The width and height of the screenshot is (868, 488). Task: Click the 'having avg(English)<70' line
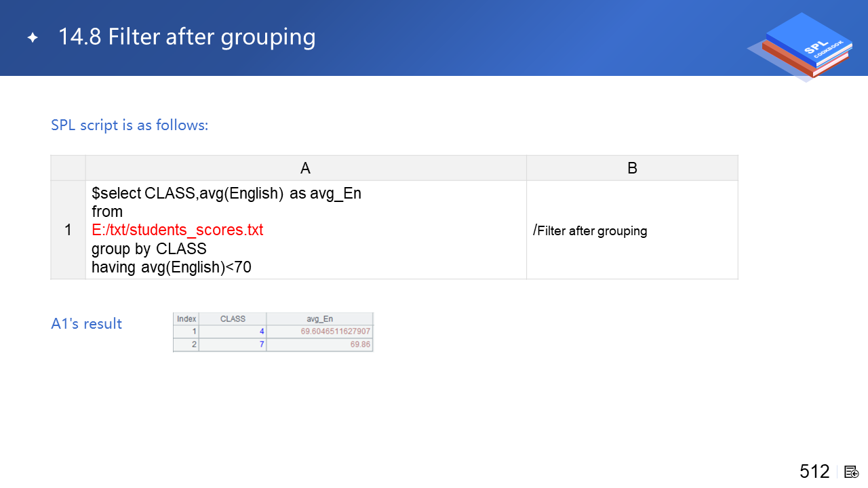172,267
